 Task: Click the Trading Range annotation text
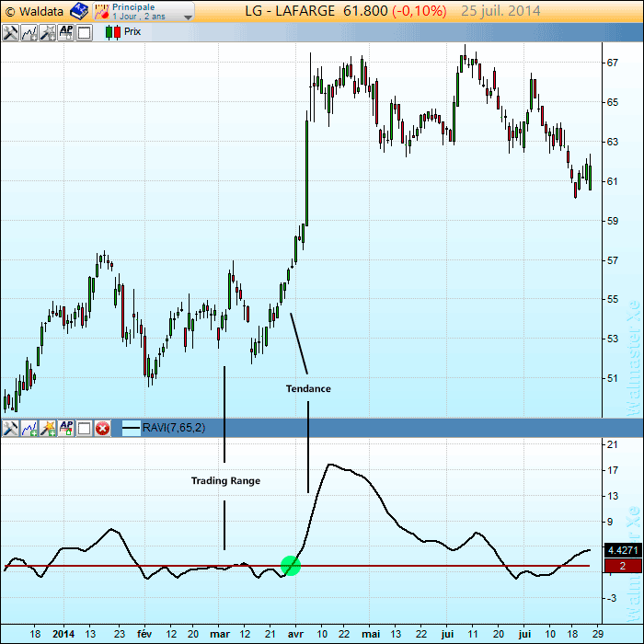[x=225, y=480]
